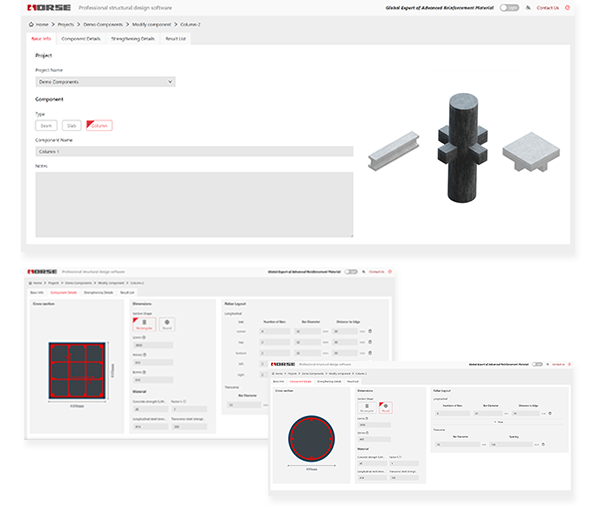Click the red logout icon at top right

click(568, 8)
